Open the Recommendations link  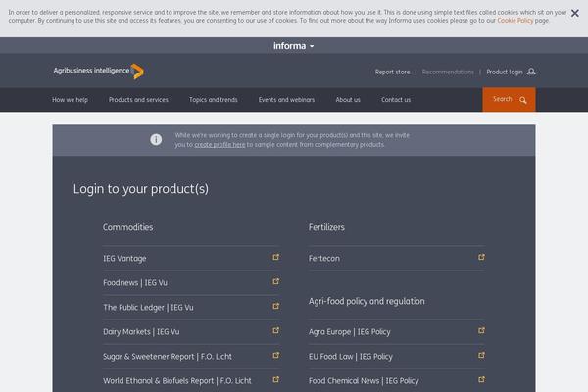tap(448, 72)
